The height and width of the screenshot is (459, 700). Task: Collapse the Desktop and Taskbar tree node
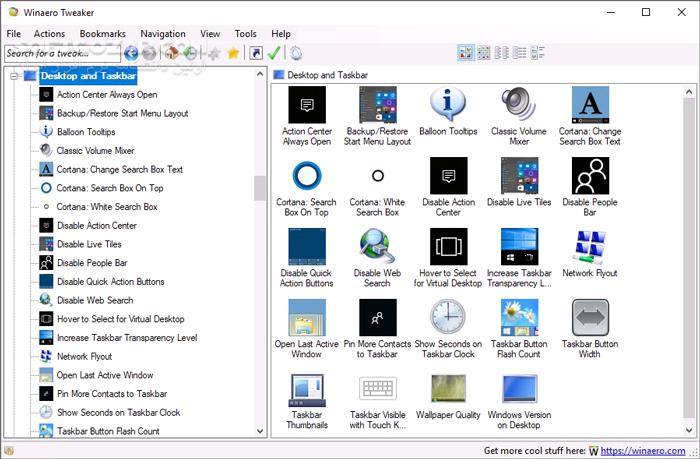[x=14, y=76]
